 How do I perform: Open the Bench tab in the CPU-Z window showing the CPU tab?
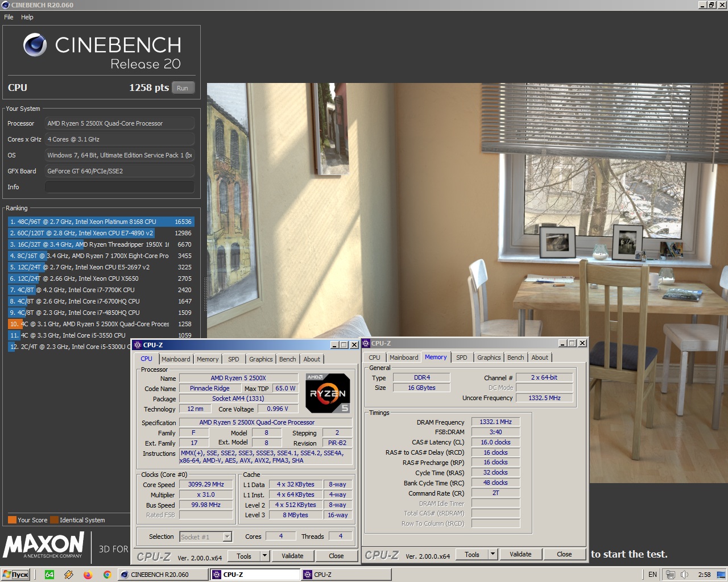tap(288, 359)
